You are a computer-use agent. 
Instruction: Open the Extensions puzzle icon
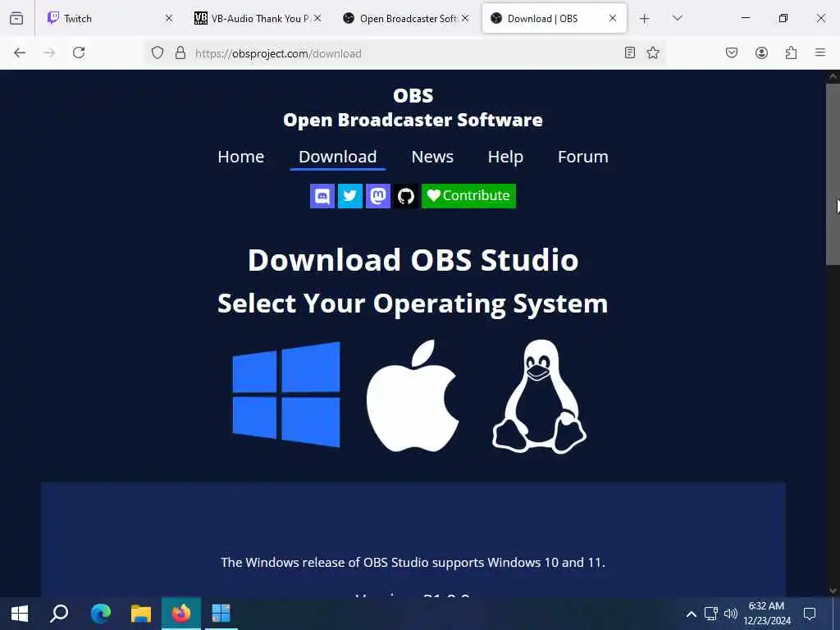click(791, 52)
